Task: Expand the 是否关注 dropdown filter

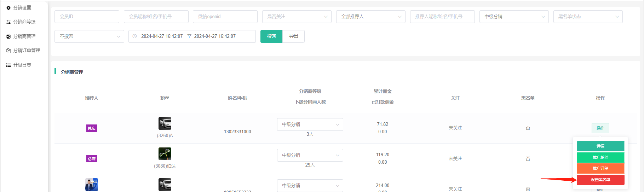Action: [297, 17]
